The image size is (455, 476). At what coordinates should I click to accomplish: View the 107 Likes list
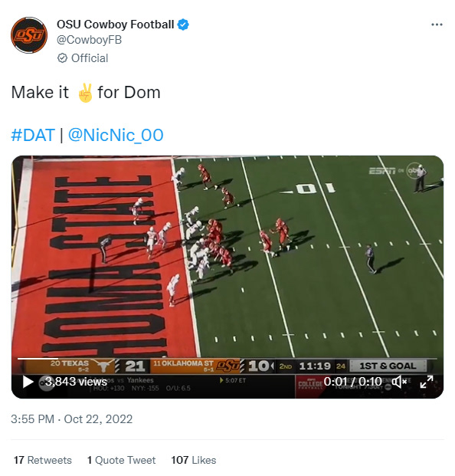click(x=194, y=460)
